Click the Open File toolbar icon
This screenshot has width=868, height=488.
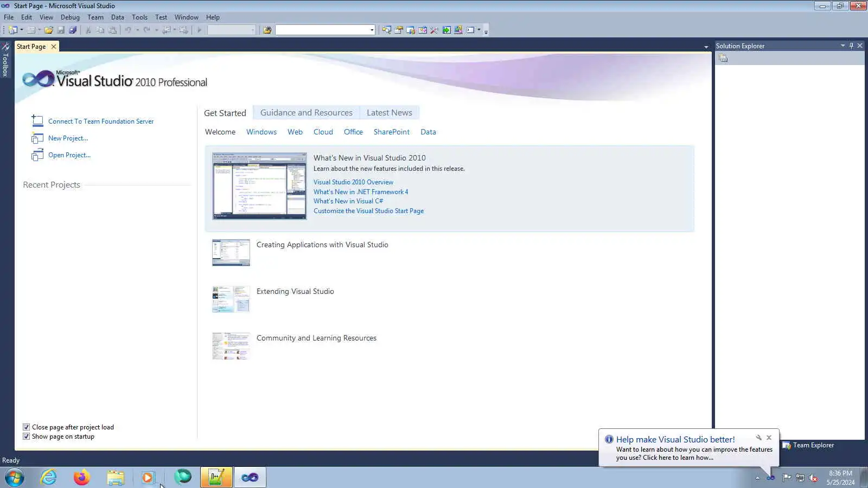coord(49,30)
